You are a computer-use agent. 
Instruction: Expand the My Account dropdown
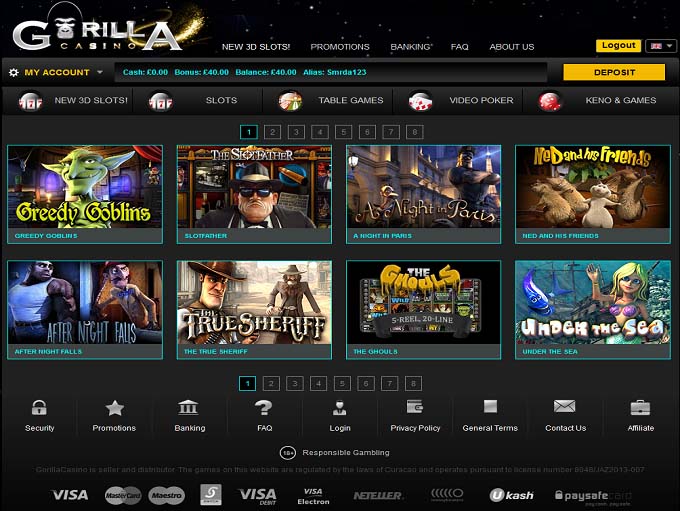(x=56, y=72)
